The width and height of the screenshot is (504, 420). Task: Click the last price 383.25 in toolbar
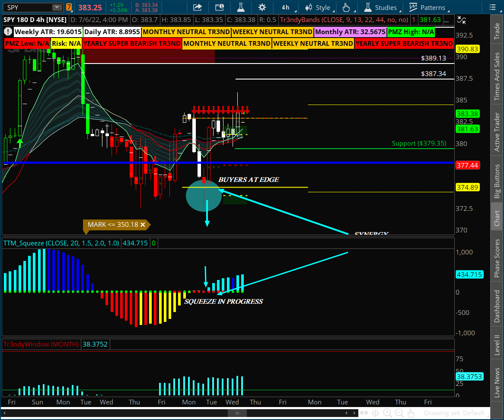click(90, 7)
